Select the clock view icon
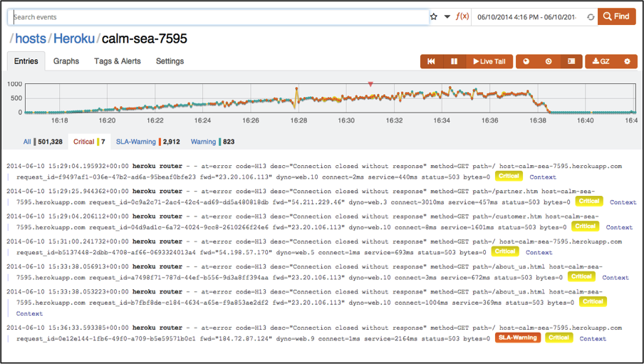Screen dimensions: 644x364 pyautogui.click(x=549, y=61)
